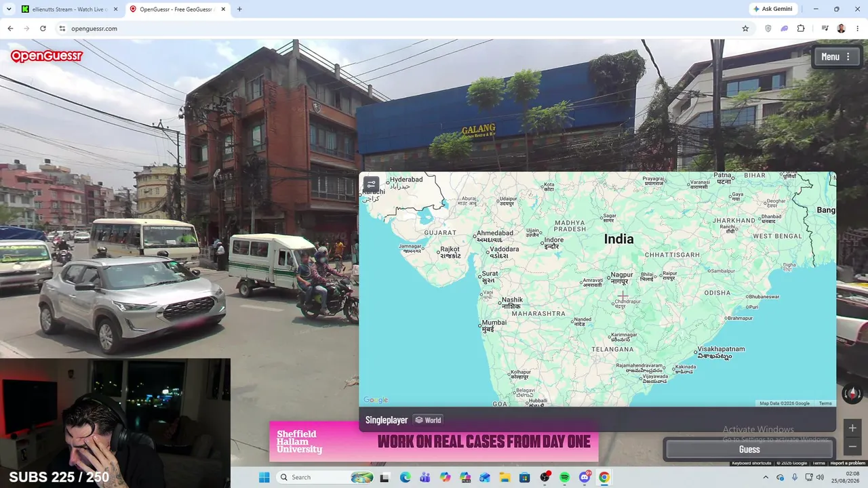Screen dimensions: 868x488
Task: Click the Google logo on the map
Action: pyautogui.click(x=376, y=400)
